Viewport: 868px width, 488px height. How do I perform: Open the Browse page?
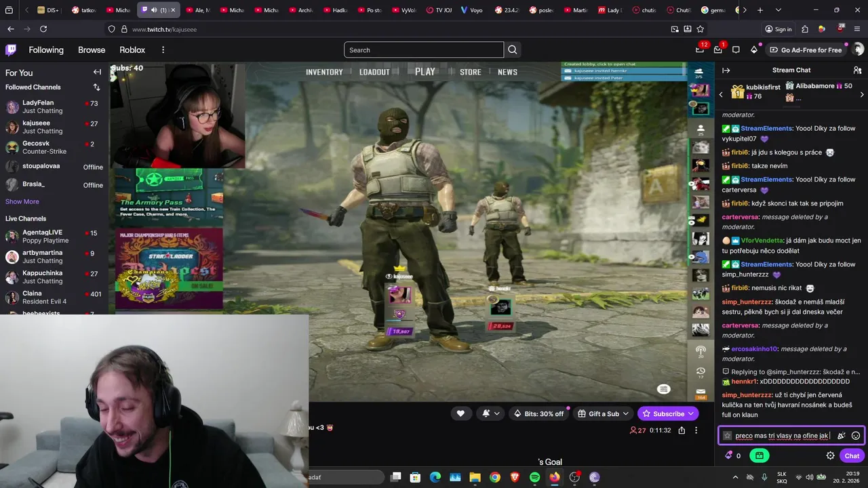coord(92,50)
